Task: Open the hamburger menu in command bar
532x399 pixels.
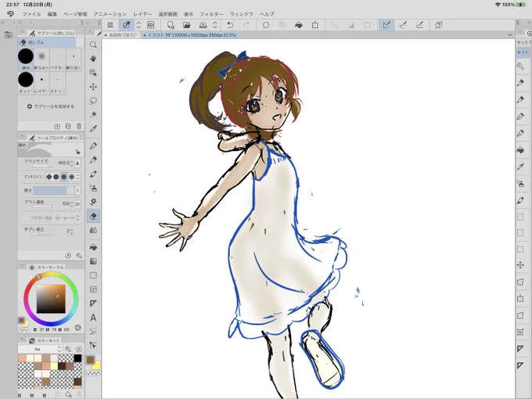Action: click(110, 25)
